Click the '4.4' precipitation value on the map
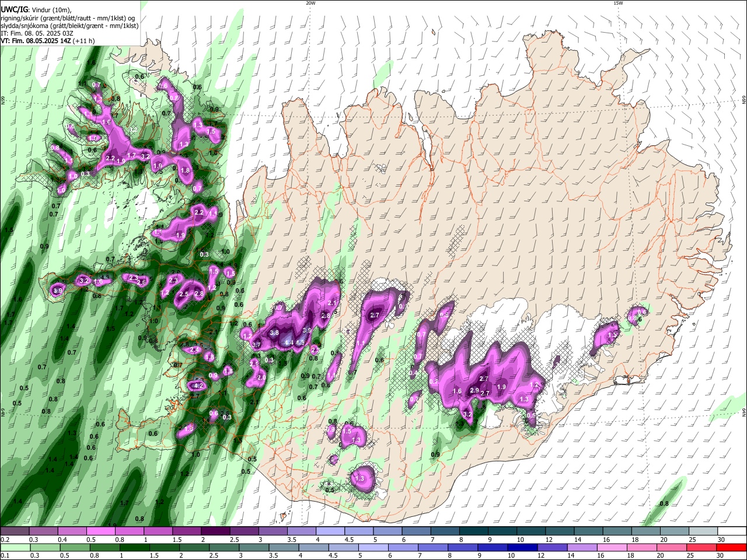This screenshot has height=560, width=747. [x=288, y=343]
